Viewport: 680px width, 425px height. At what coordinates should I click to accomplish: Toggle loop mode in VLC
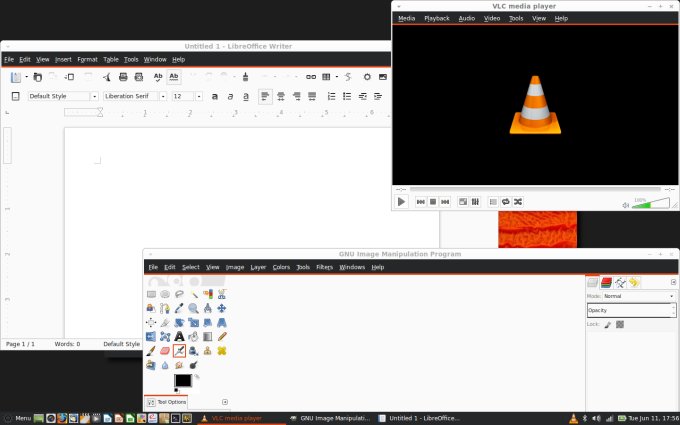tap(506, 202)
